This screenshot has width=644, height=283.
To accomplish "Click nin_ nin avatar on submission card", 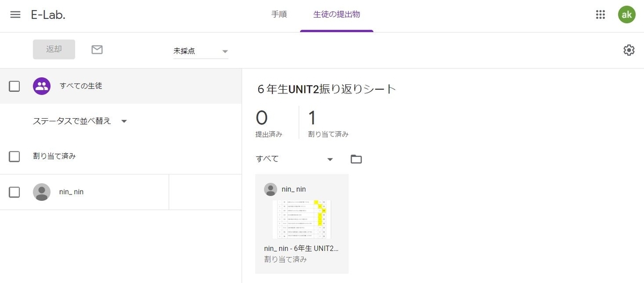I will [x=270, y=189].
